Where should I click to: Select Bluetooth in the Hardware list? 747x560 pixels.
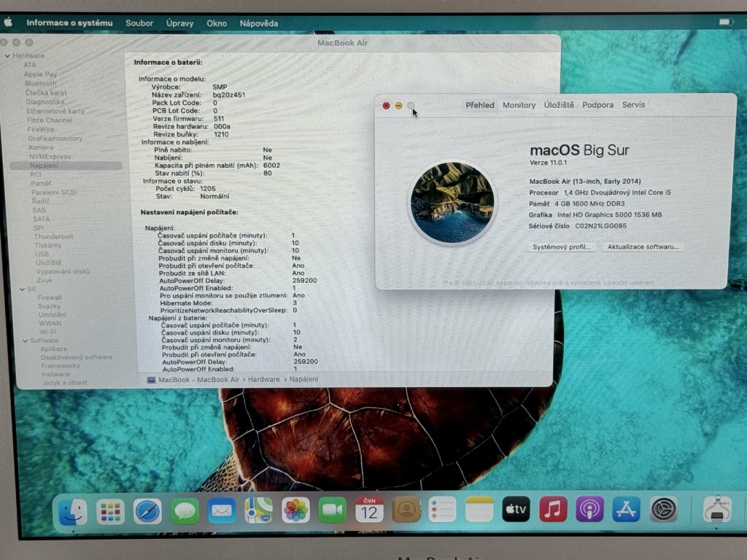[40, 83]
